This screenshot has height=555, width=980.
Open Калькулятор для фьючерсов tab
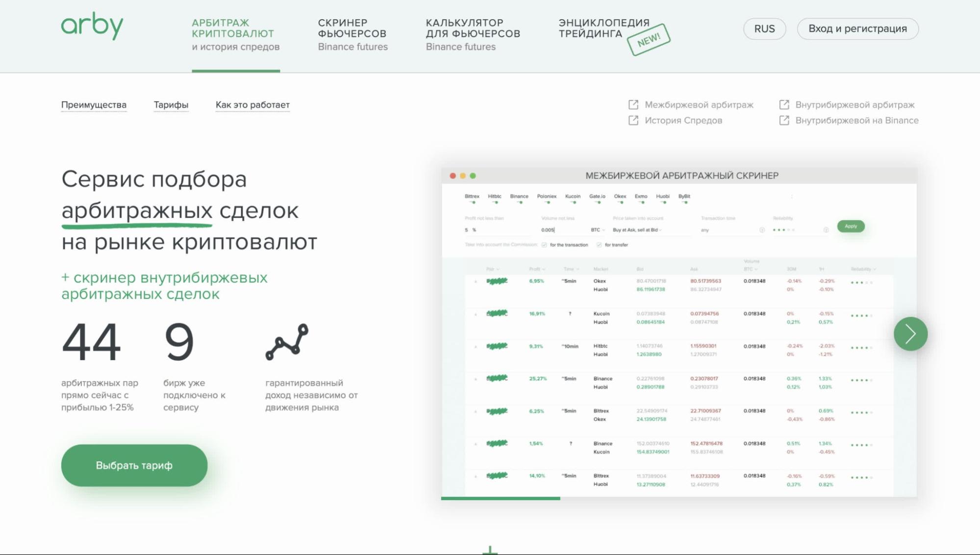pyautogui.click(x=473, y=34)
